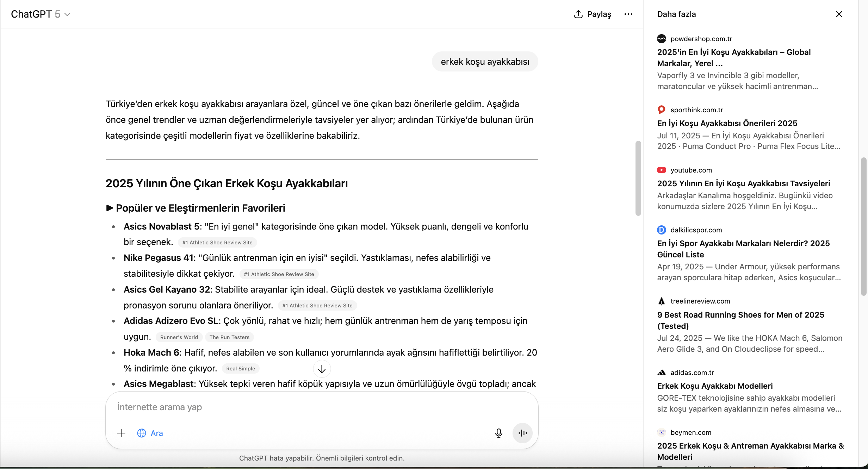This screenshot has height=469, width=868.
Task: Open '2025 Yılının En İyi Koşu Ayakkabısı Tavsiyeleri' link
Action: coord(744,183)
